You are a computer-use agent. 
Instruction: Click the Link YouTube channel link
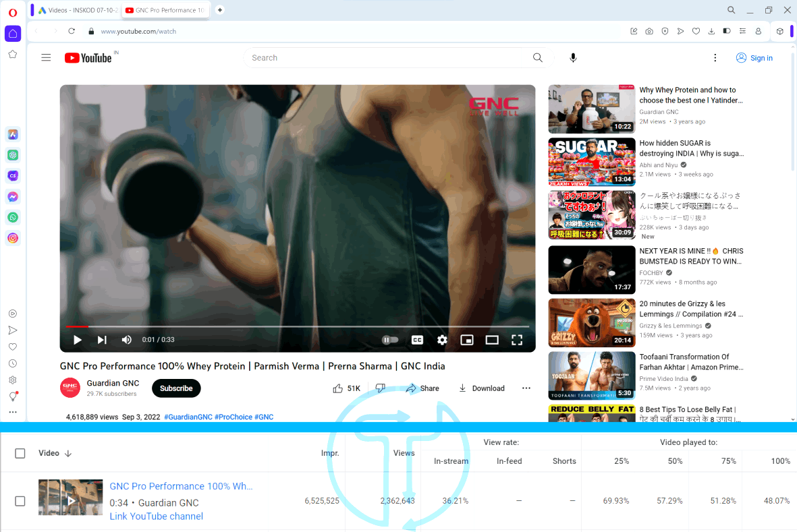click(x=157, y=516)
